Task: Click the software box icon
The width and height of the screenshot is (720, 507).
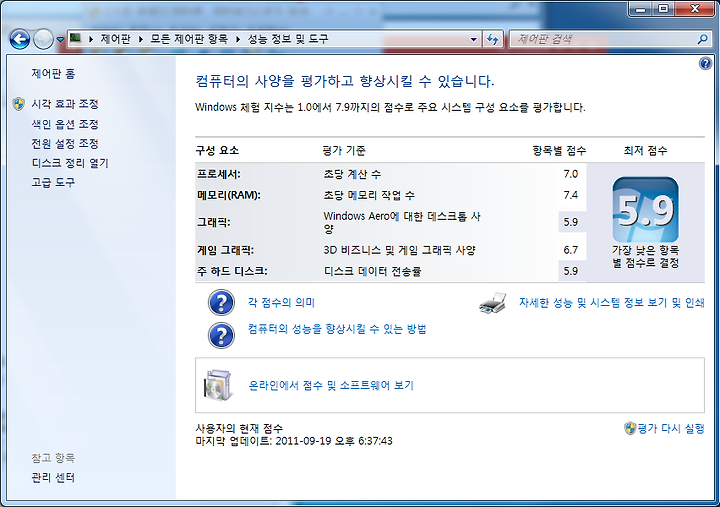Action: [x=217, y=385]
